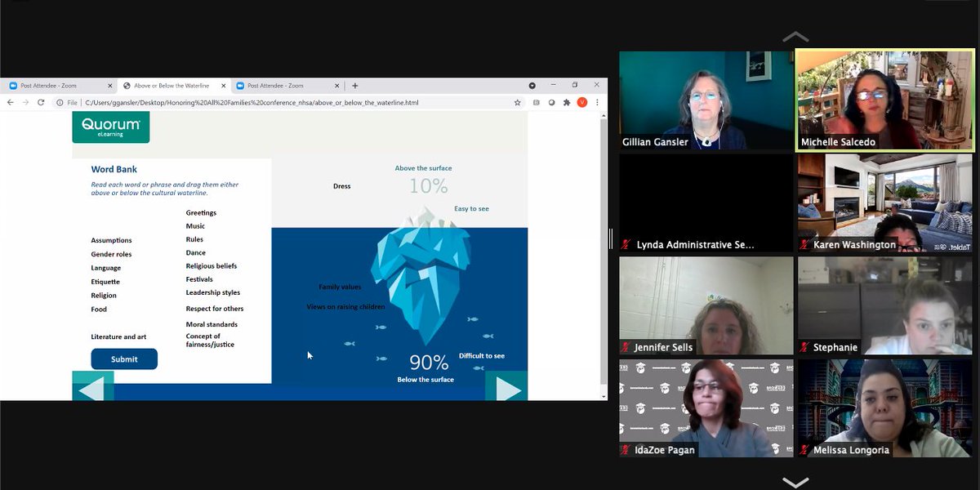This screenshot has height=490, width=980.
Task: Select Concept of fairness/justice phrase
Action: (x=210, y=341)
